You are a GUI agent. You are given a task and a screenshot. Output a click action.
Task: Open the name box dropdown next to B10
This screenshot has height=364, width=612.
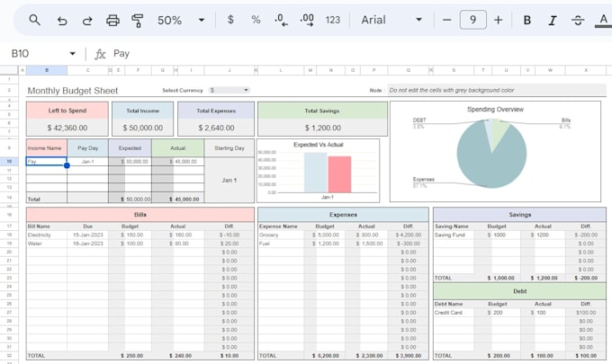click(72, 53)
